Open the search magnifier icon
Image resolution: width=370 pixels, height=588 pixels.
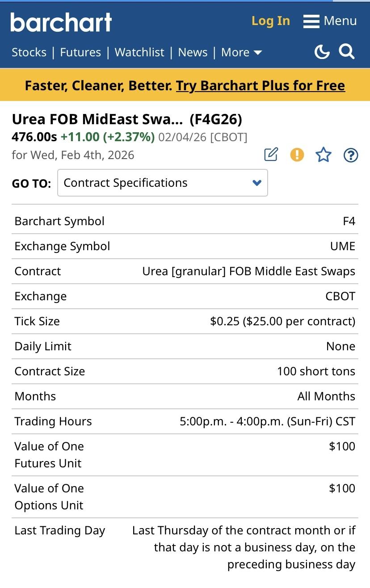(347, 52)
